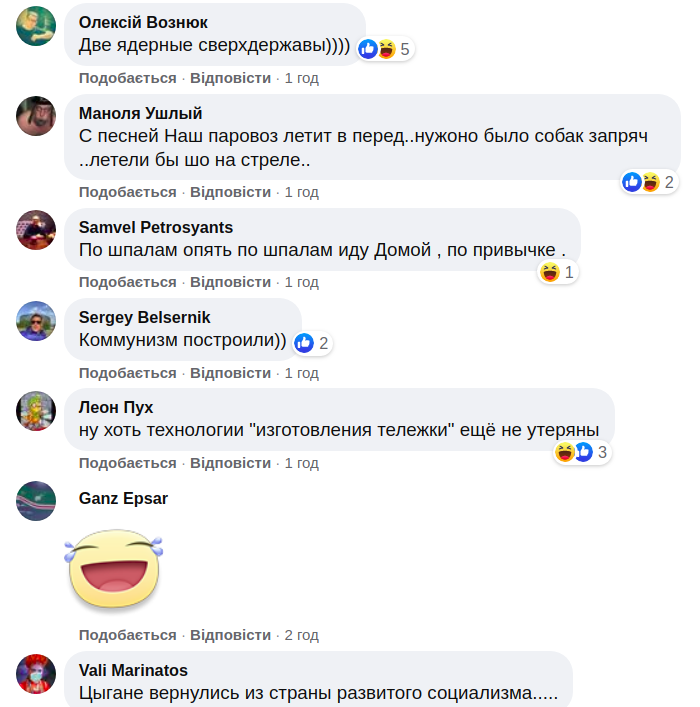Click Олексій Вознюк's profile avatar
This screenshot has height=707, width=700.
click(x=36, y=25)
